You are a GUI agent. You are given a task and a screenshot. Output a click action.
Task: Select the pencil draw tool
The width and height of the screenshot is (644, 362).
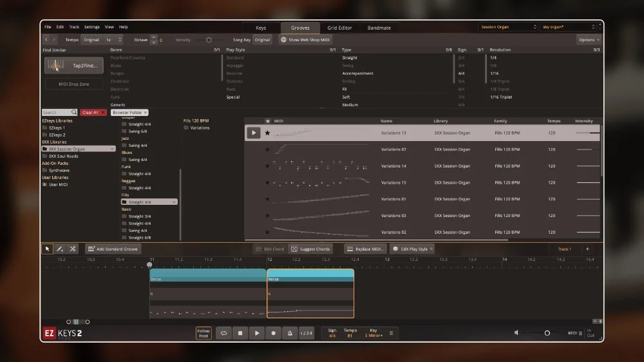[60, 249]
